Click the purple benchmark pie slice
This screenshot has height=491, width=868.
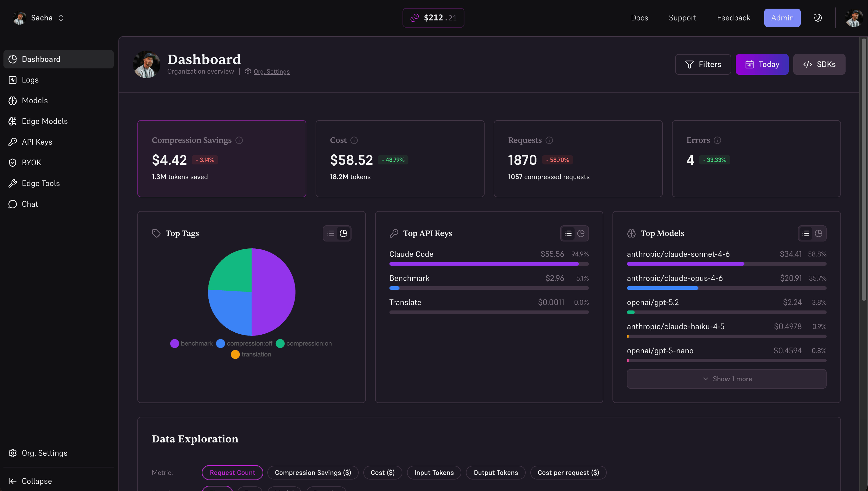click(273, 292)
